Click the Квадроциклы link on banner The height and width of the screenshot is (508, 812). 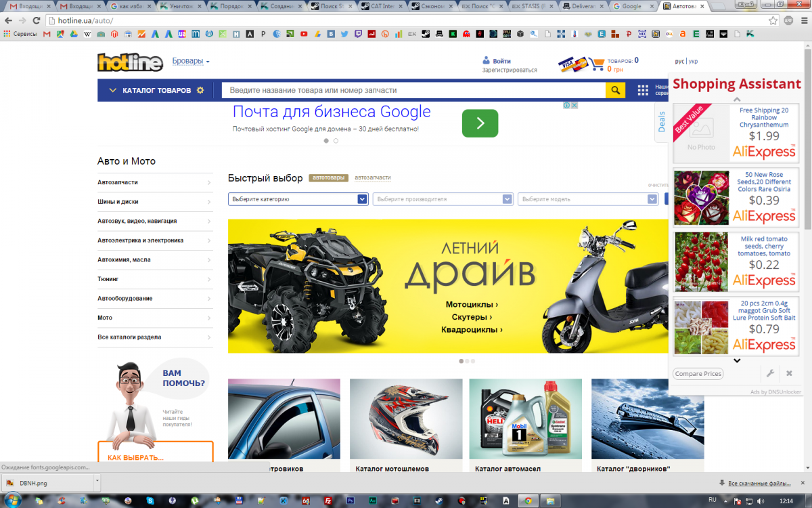pyautogui.click(x=472, y=330)
